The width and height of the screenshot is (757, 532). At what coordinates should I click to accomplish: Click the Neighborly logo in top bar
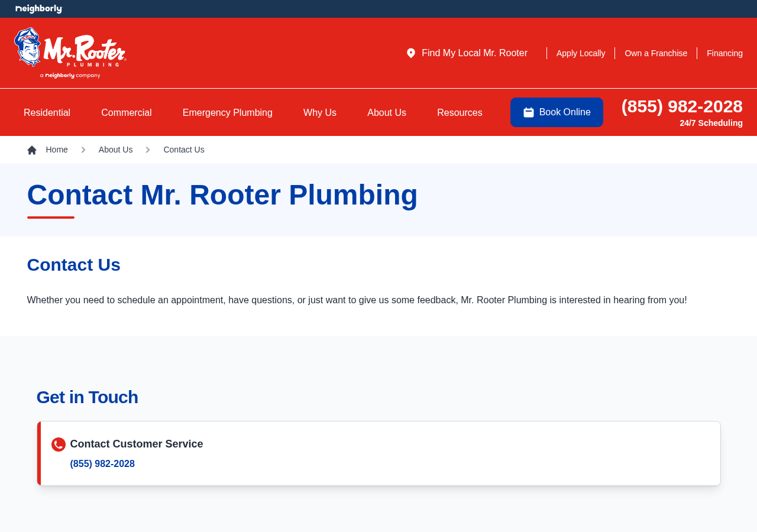pyautogui.click(x=38, y=9)
